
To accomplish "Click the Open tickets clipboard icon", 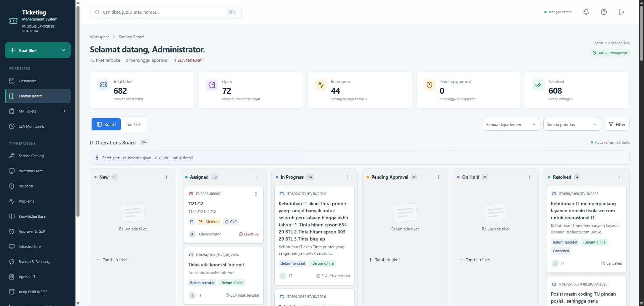I will [212, 85].
